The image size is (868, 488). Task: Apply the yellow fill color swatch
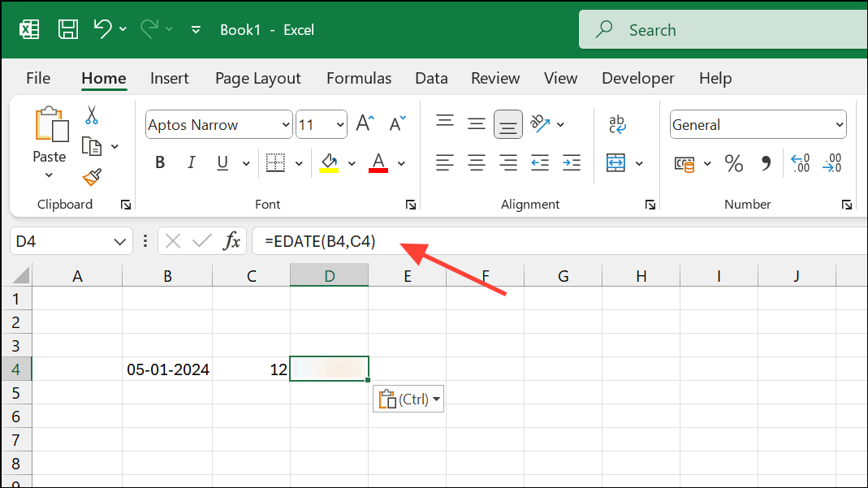[329, 163]
